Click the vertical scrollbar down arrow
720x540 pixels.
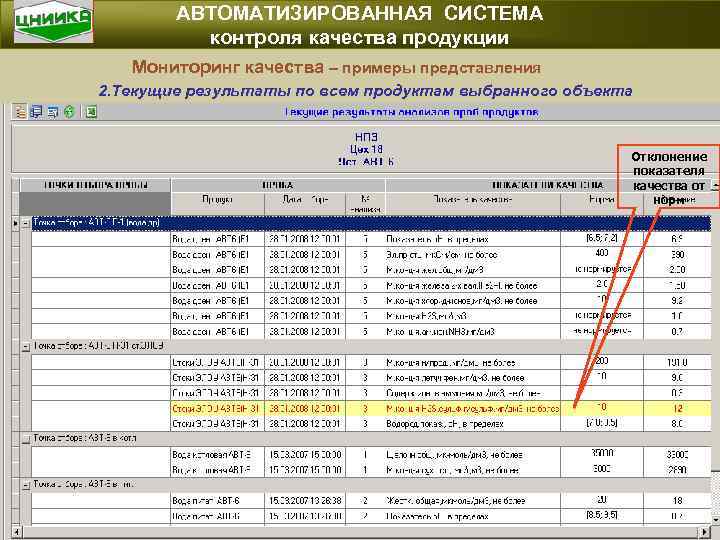click(715, 520)
